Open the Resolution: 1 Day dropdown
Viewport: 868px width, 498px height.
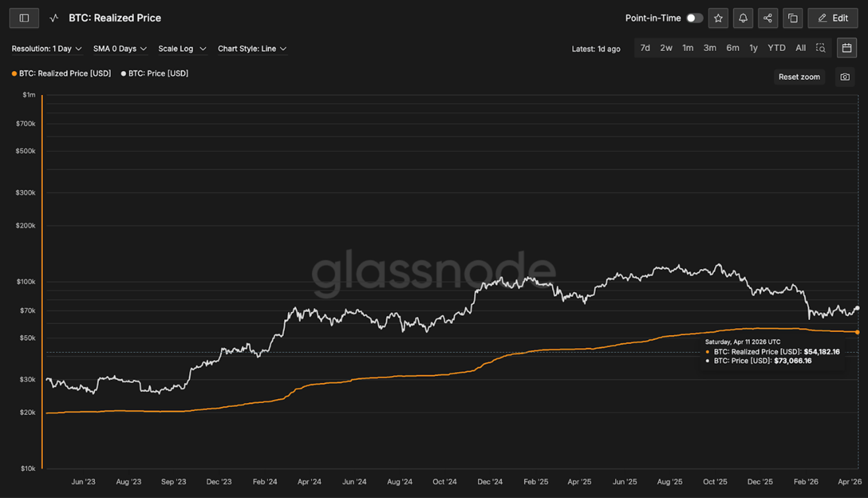click(46, 49)
